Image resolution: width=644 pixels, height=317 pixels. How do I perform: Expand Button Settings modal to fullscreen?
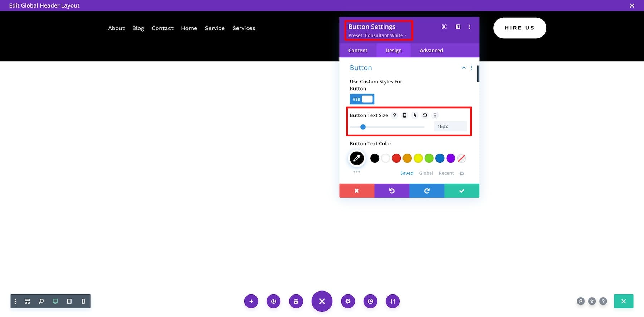(x=444, y=27)
